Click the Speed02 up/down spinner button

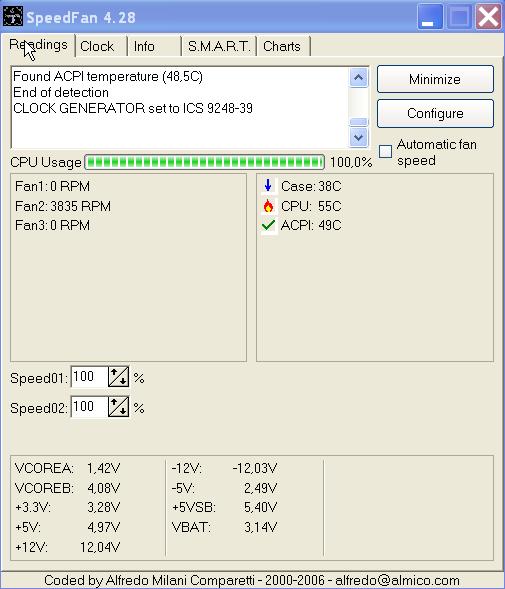[118, 407]
